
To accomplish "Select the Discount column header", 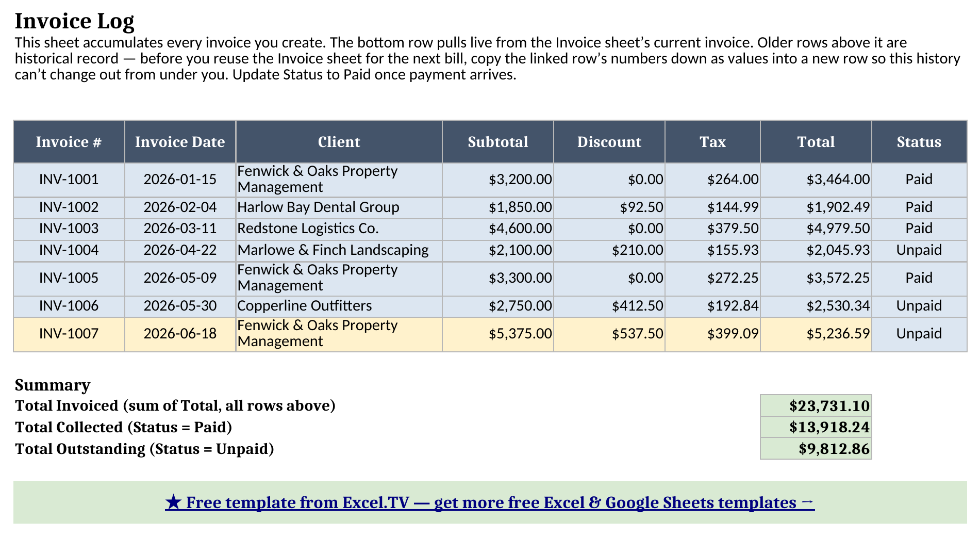I will click(609, 142).
